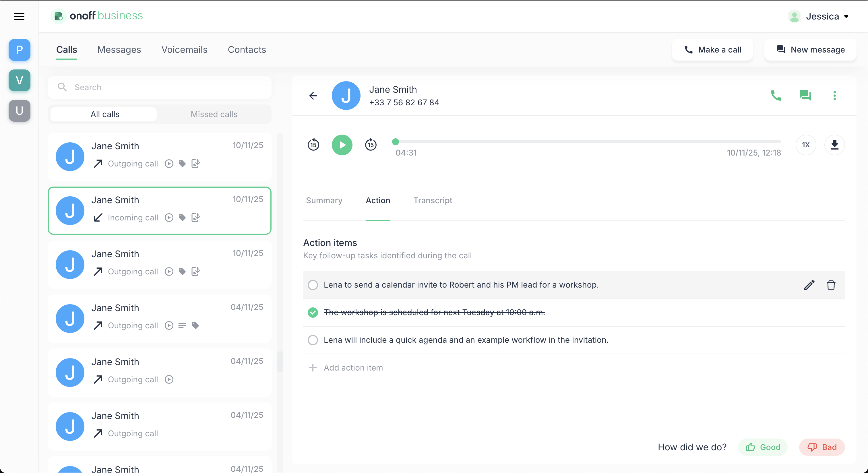Screen dimensions: 868x473
Task: Show All calls filter
Action: click(x=104, y=114)
